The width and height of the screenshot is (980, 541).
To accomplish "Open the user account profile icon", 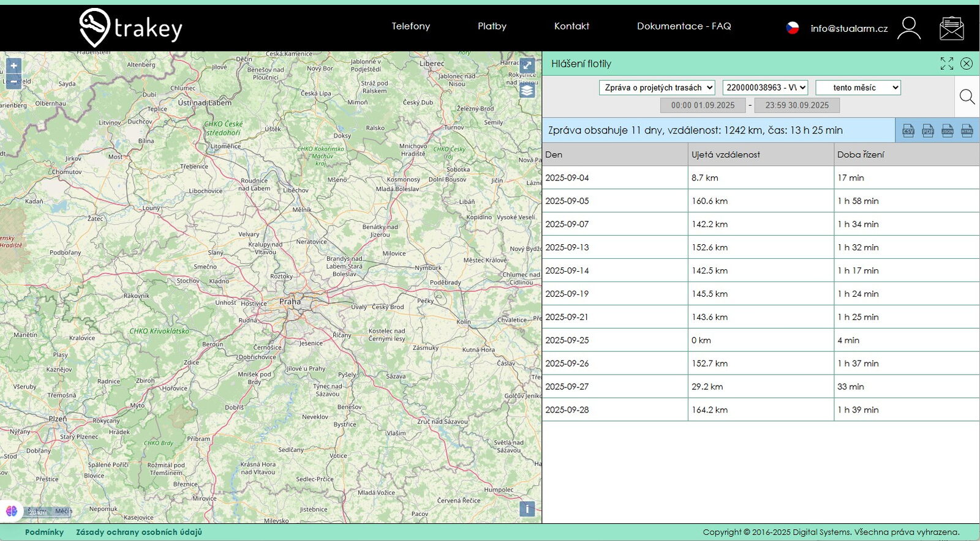I will (908, 28).
